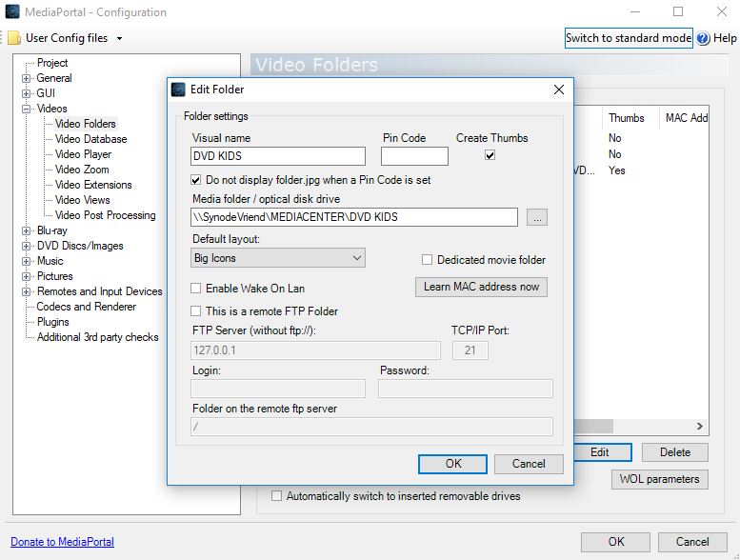
Task: Collapse the Videos tree node
Action: tap(27, 109)
